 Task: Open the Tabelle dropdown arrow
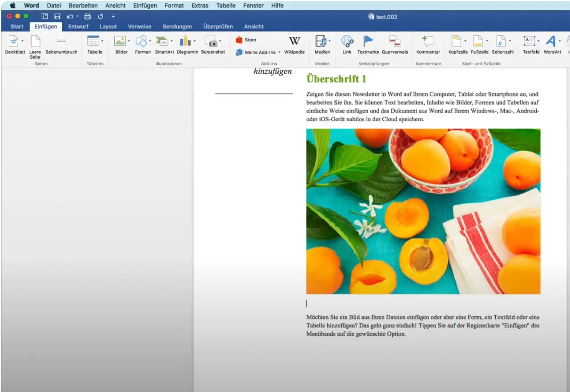102,41
